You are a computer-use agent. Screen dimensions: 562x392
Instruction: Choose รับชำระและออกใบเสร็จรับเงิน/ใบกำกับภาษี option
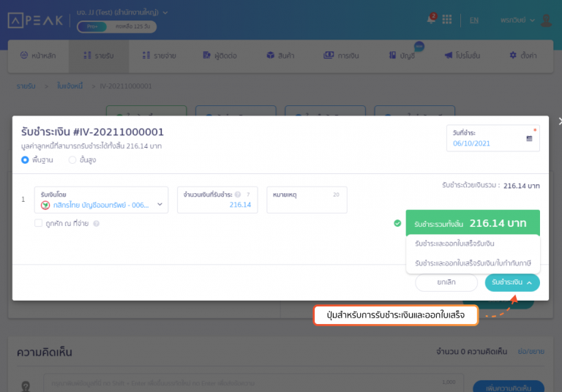(x=472, y=263)
